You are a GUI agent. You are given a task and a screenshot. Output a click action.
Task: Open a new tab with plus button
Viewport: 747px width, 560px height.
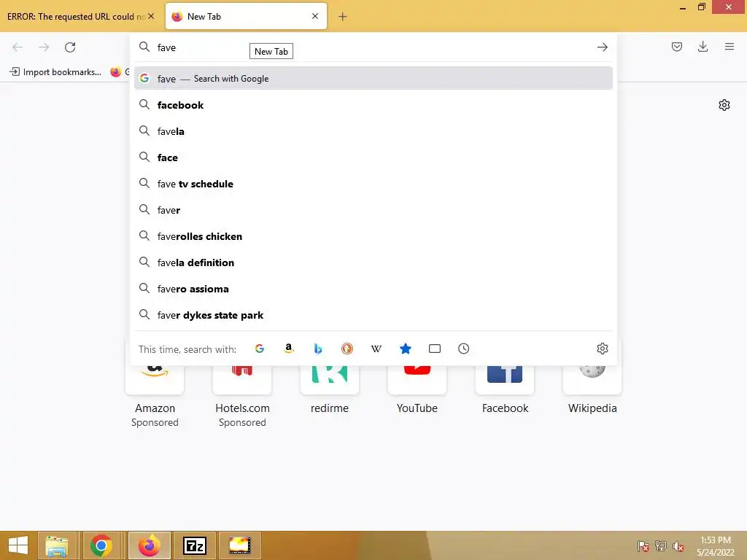point(343,17)
